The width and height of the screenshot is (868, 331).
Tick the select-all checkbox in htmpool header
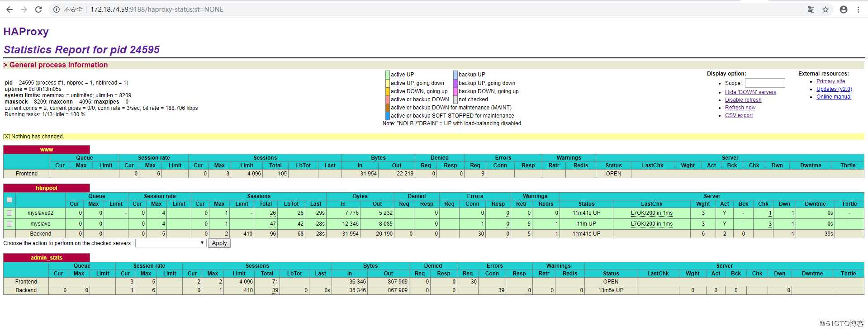click(x=9, y=200)
